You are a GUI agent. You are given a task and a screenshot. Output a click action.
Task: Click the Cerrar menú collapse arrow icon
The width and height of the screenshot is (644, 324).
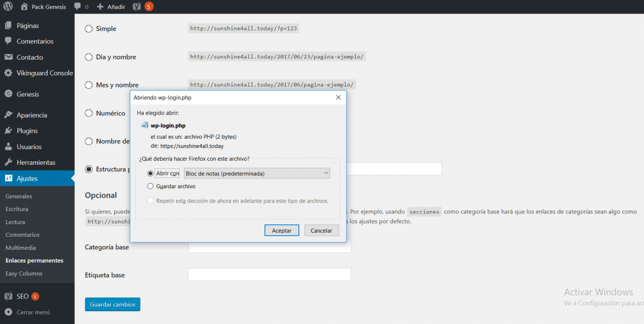pos(8,312)
